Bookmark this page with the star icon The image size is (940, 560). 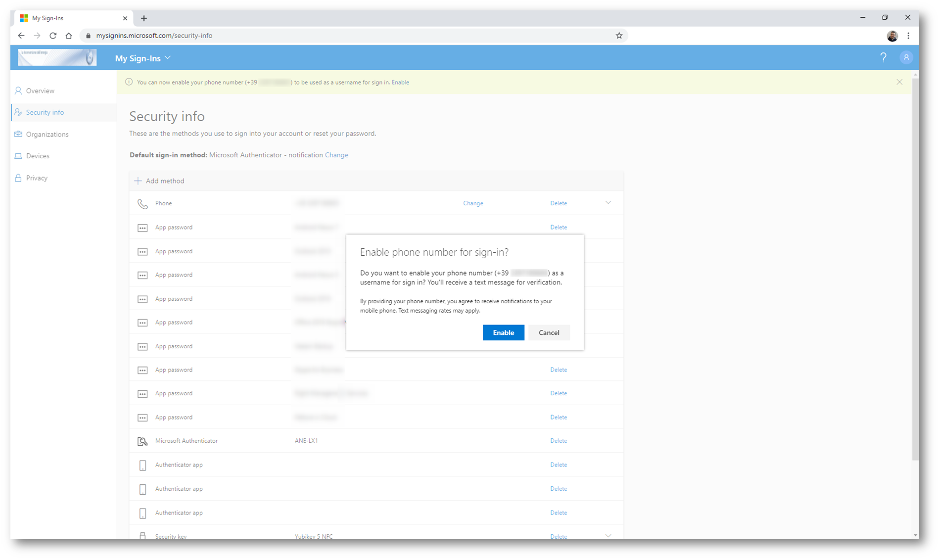[619, 36]
